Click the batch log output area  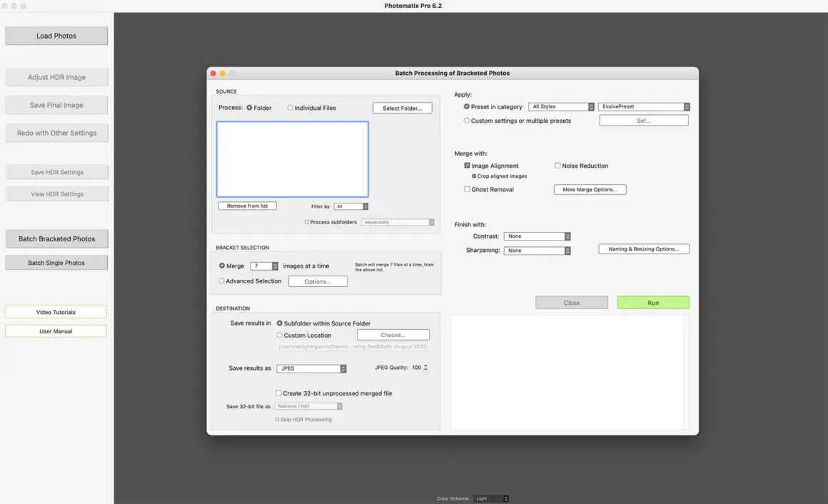point(570,373)
